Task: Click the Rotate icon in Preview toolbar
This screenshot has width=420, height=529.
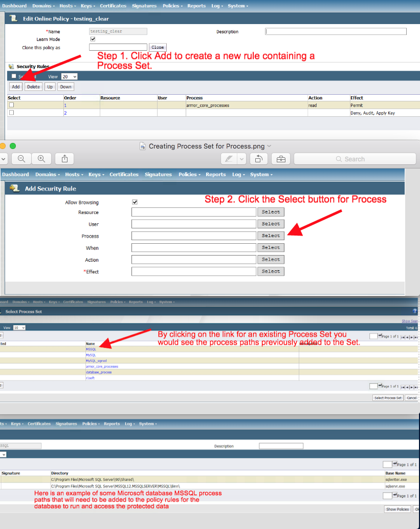Action: pyautogui.click(x=259, y=159)
